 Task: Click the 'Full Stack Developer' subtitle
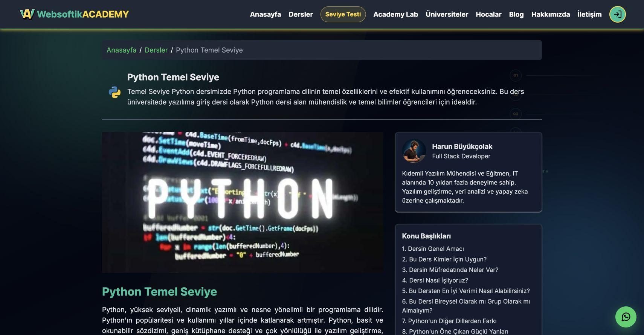pos(461,156)
